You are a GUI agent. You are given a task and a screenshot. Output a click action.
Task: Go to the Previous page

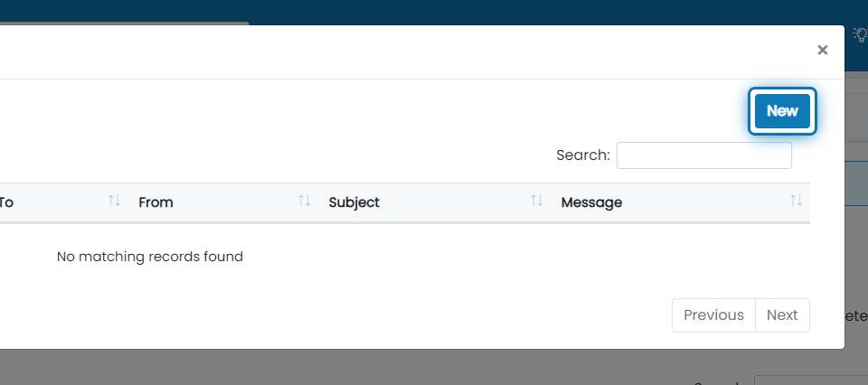click(713, 315)
